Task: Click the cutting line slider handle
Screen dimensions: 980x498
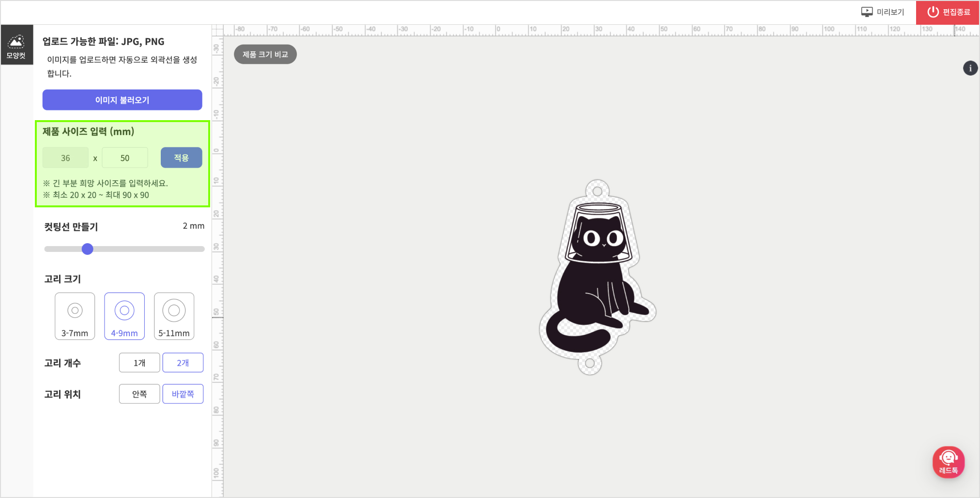Action: coord(88,249)
